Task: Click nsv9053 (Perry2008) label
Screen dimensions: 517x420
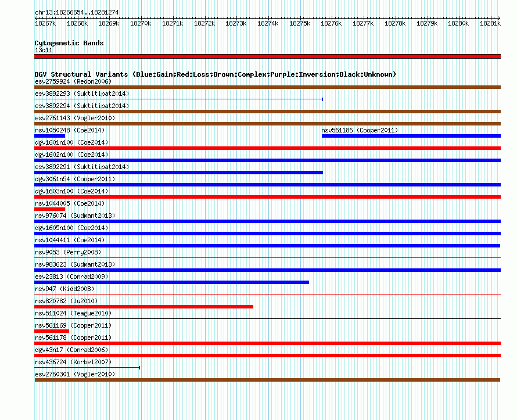Action: pos(68,252)
